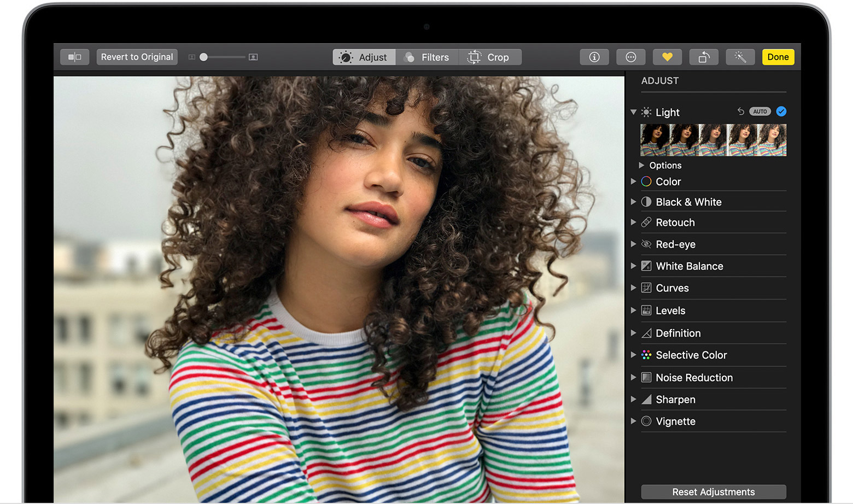Image resolution: width=853 pixels, height=504 pixels.
Task: Toggle AUTO for Light adjustment
Action: (x=759, y=112)
